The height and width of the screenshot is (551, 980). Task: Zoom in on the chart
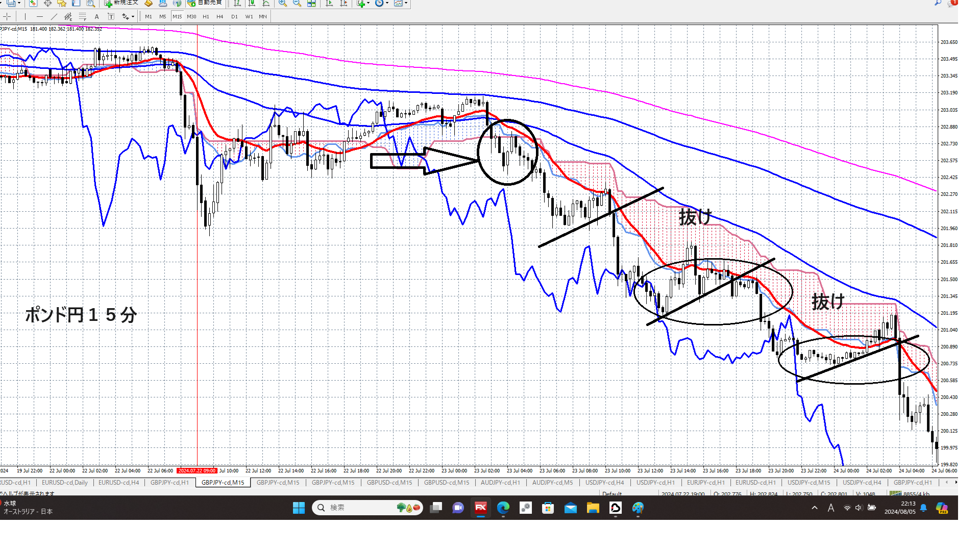click(282, 3)
